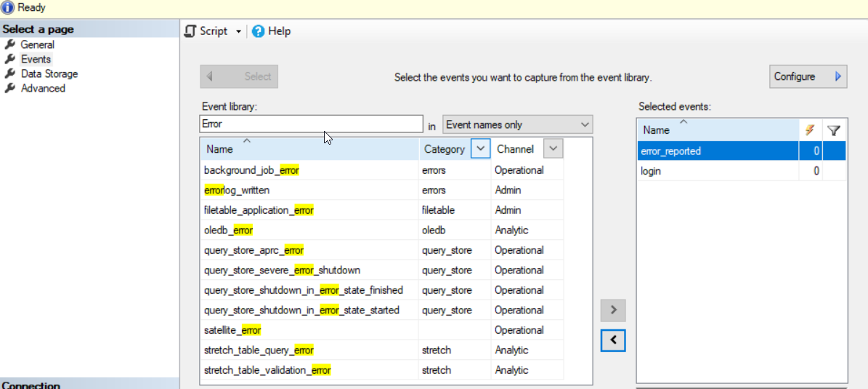
Task: Expand the Event names only combo box
Action: pyautogui.click(x=517, y=124)
